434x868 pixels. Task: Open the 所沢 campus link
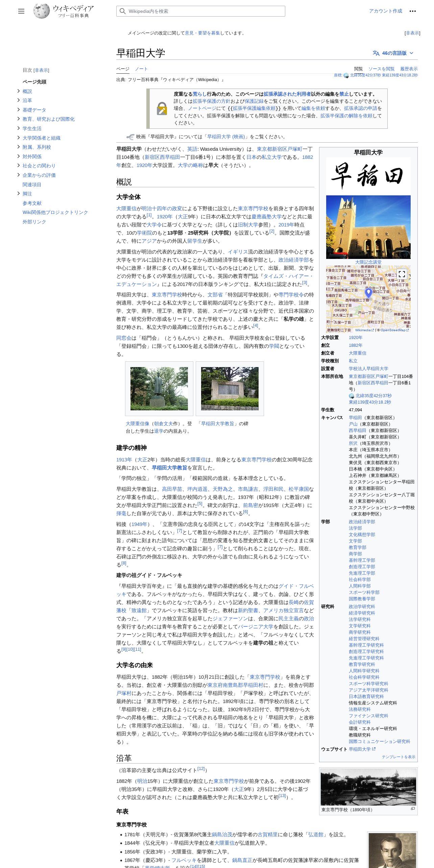tap(353, 443)
